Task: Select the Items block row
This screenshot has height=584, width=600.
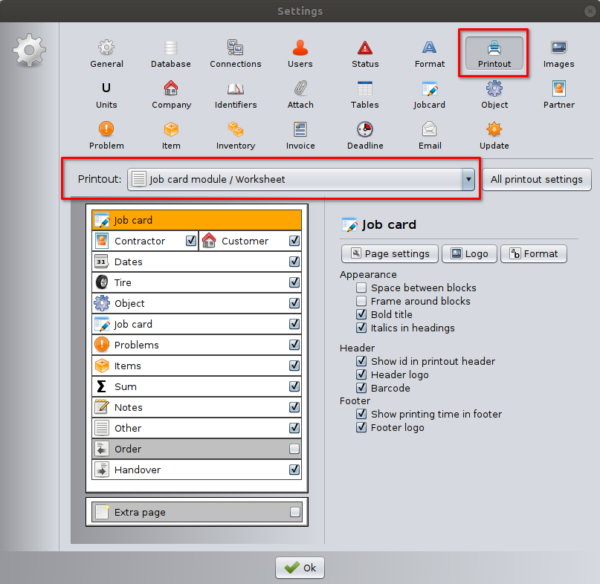Action: tap(197, 365)
